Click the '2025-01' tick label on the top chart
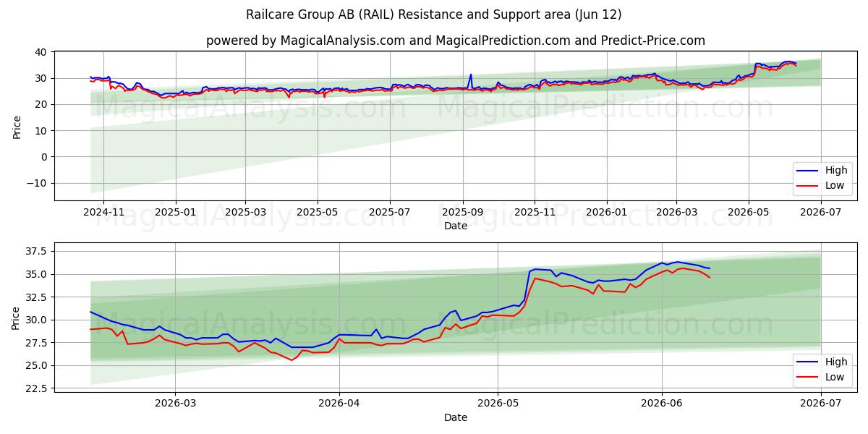Screen dimensions: 868x434 [176, 212]
